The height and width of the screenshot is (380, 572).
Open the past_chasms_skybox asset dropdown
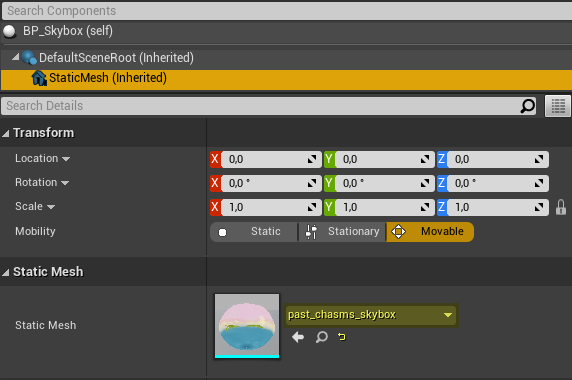pyautogui.click(x=371, y=315)
